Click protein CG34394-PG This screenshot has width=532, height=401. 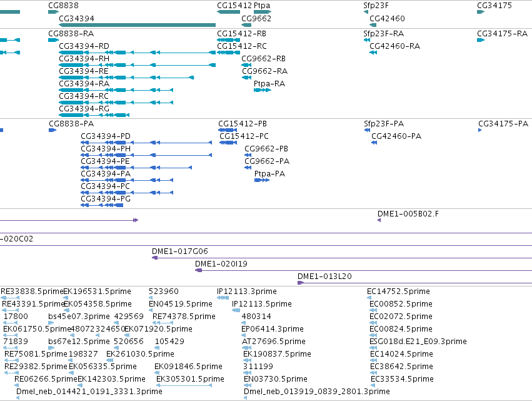point(106,199)
